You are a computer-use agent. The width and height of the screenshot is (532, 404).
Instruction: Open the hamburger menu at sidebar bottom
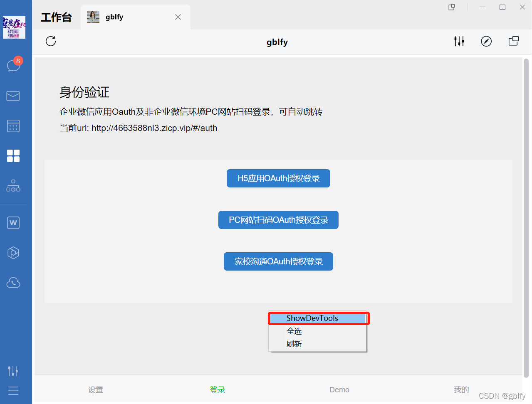pos(13,391)
